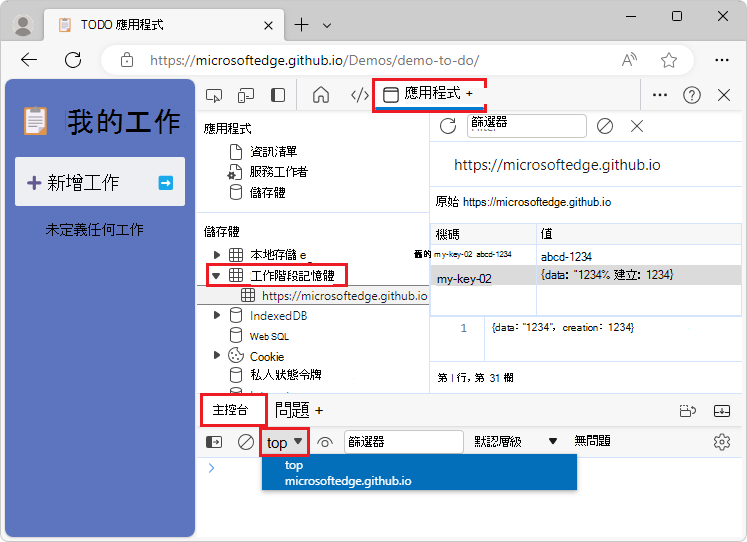Open console settings gear icon

pos(722,442)
